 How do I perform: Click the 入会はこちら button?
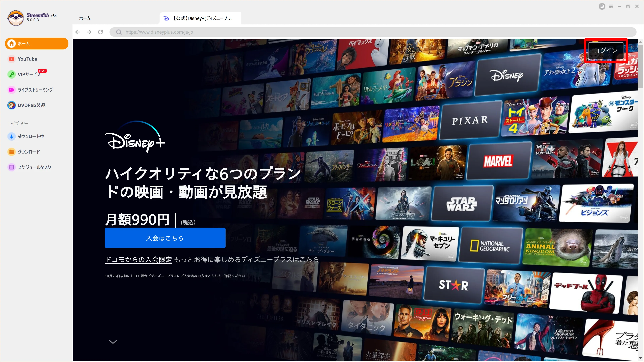point(165,238)
